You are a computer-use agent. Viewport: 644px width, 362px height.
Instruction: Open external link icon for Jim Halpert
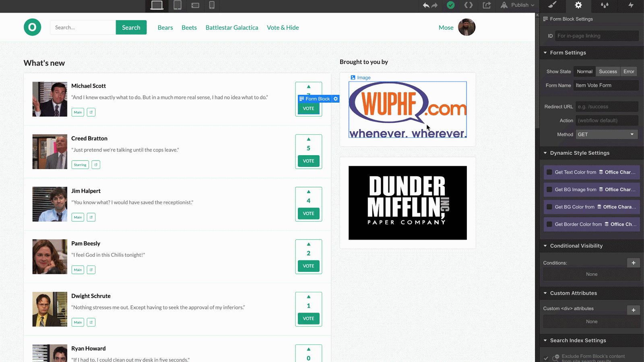coord(91,217)
